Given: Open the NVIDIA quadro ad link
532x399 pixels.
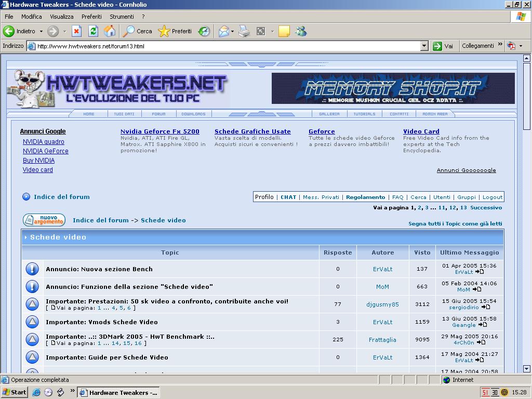Looking at the screenshot, I should [44, 142].
